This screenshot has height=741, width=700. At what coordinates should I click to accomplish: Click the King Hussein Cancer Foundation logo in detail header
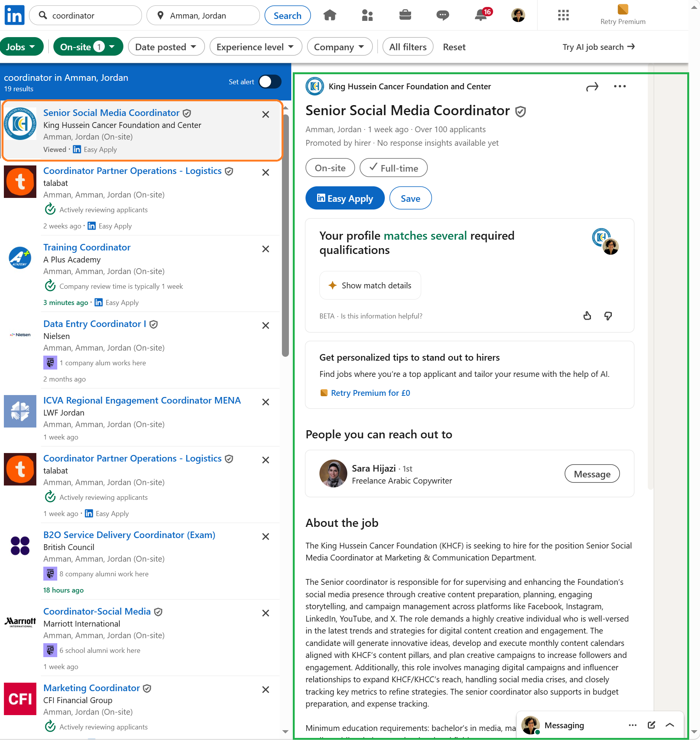point(315,86)
